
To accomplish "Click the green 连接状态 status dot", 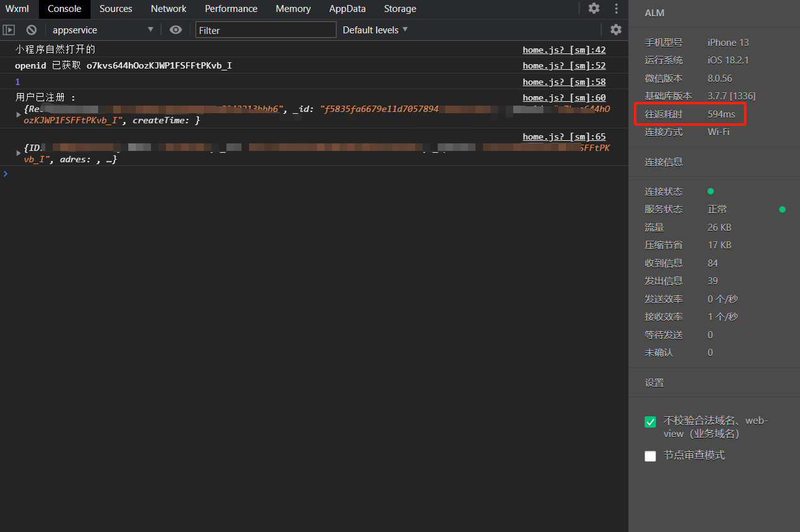I will click(711, 191).
